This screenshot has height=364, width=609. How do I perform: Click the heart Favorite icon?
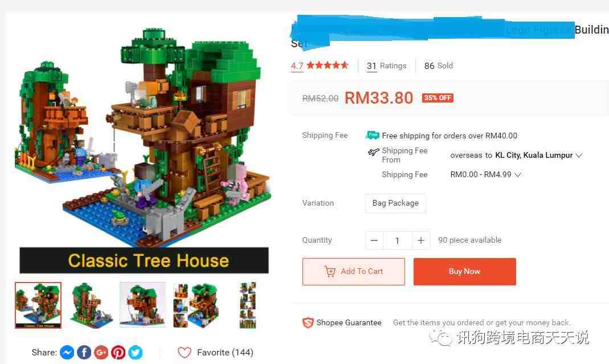pos(185,353)
